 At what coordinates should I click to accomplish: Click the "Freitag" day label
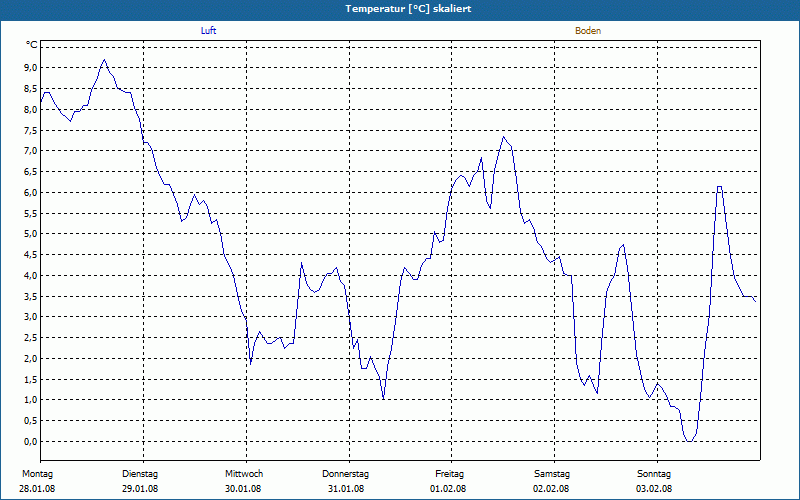[449, 474]
